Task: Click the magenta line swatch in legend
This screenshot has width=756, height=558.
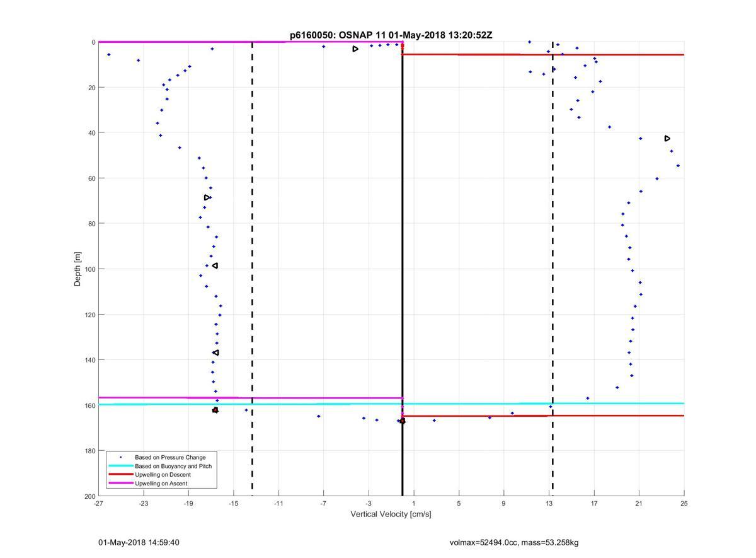Action: click(x=120, y=484)
